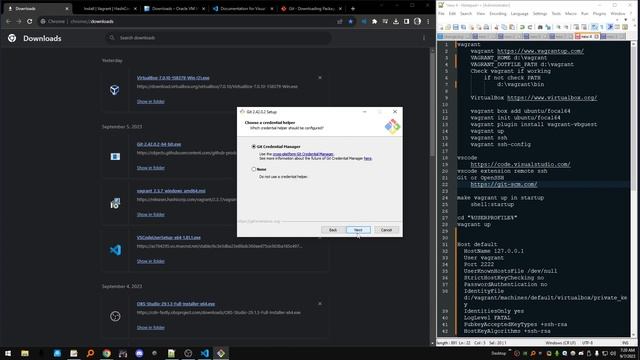The image size is (640, 360).
Task: Open Chrome downloads tray icon
Action: tap(396, 21)
